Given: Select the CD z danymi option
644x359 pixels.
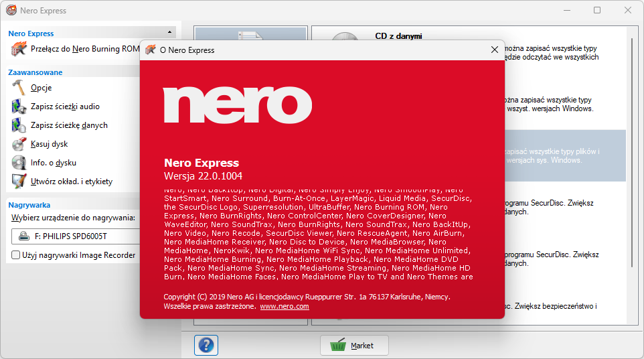Looking at the screenshot, I should (398, 36).
